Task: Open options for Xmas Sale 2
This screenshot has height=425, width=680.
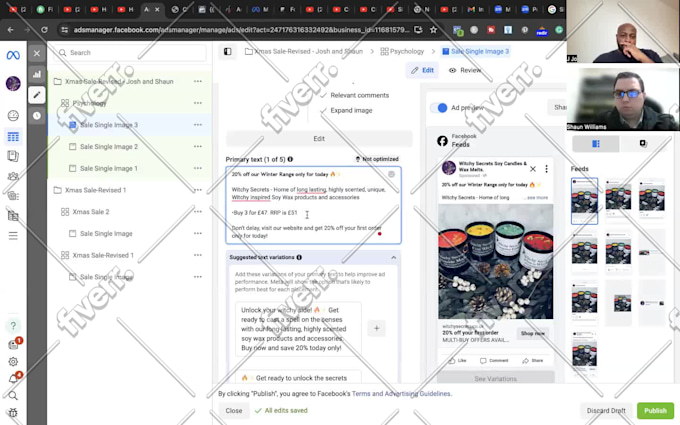Action: [x=198, y=211]
